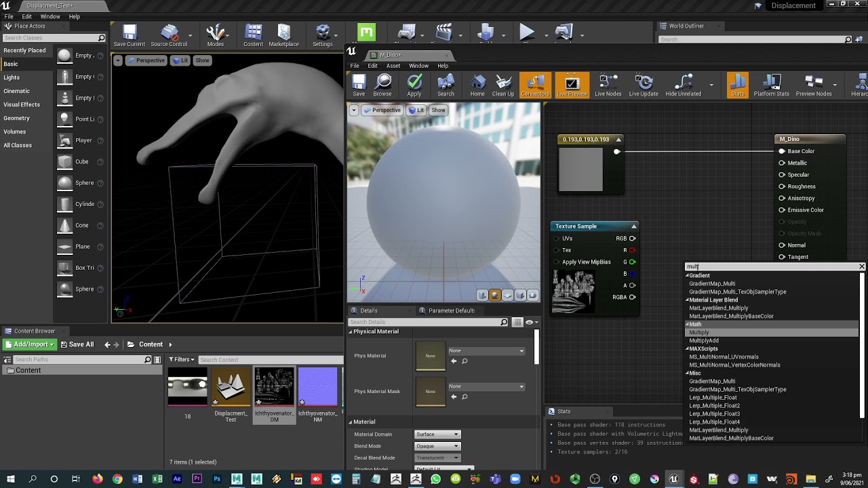Open Material Domain Surface dropdown
The image size is (868, 488).
click(x=437, y=434)
